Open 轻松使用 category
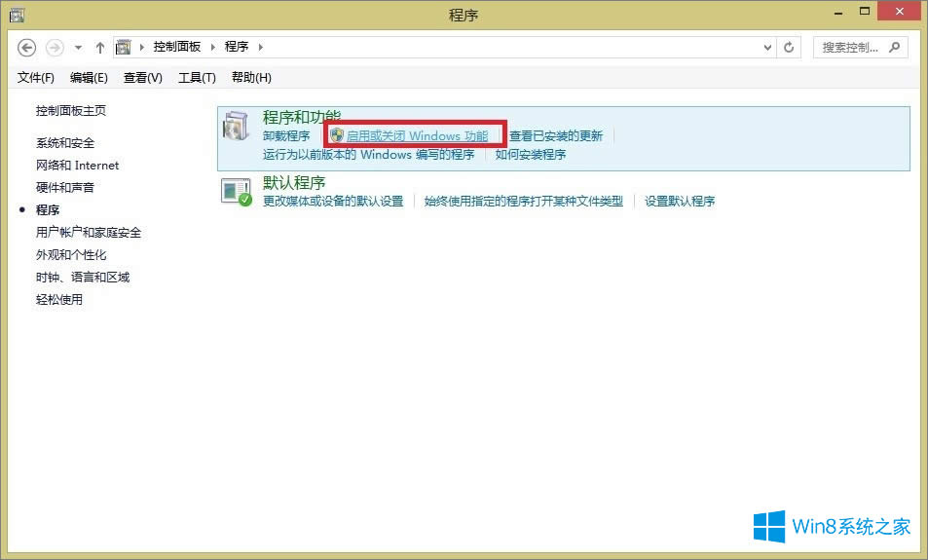The image size is (928, 560). tap(59, 300)
